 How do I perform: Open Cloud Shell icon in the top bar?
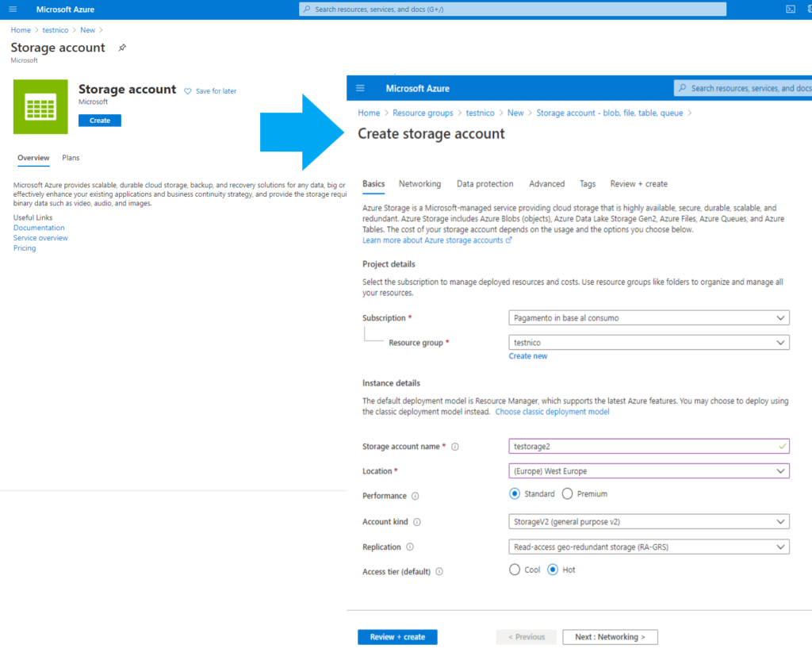click(x=791, y=10)
